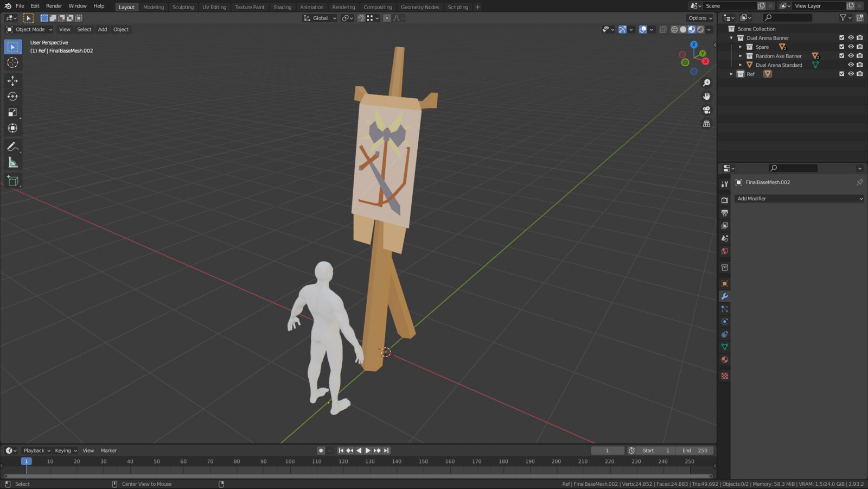The height and width of the screenshot is (489, 868).
Task: Open the Object properties tab
Action: pyautogui.click(x=725, y=283)
